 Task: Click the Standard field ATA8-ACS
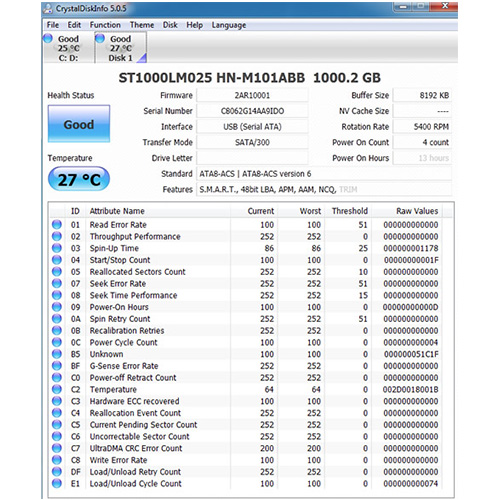tap(324, 174)
